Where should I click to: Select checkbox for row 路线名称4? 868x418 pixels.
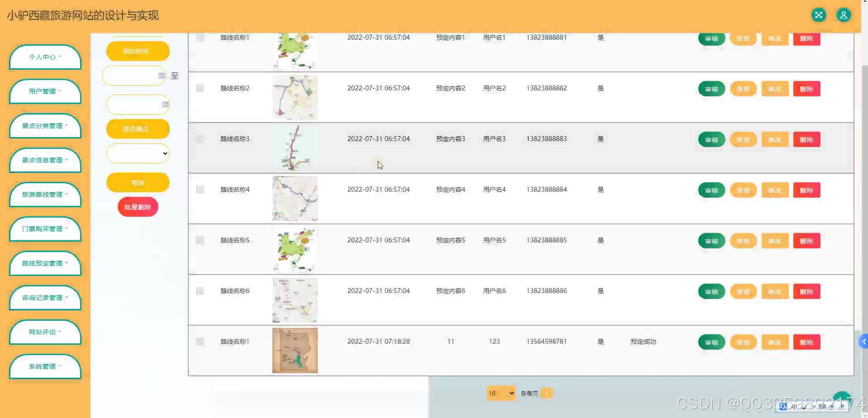[x=200, y=190]
